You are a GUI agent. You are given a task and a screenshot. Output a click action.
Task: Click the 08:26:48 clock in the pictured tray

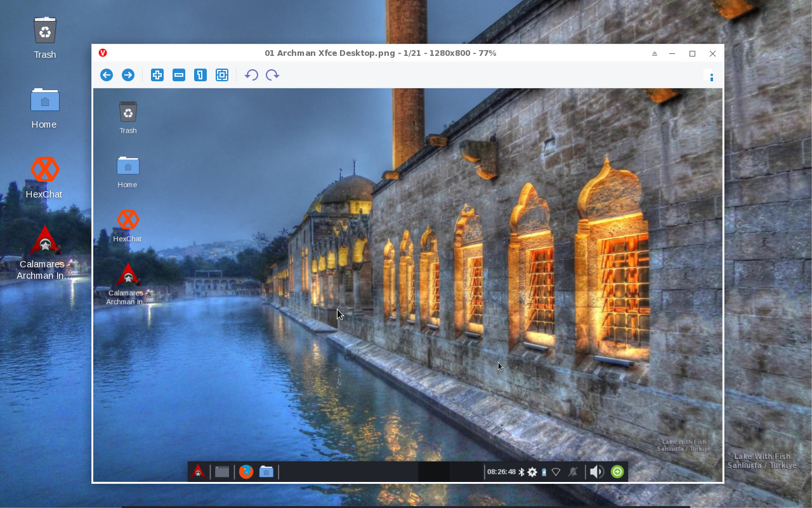point(501,472)
